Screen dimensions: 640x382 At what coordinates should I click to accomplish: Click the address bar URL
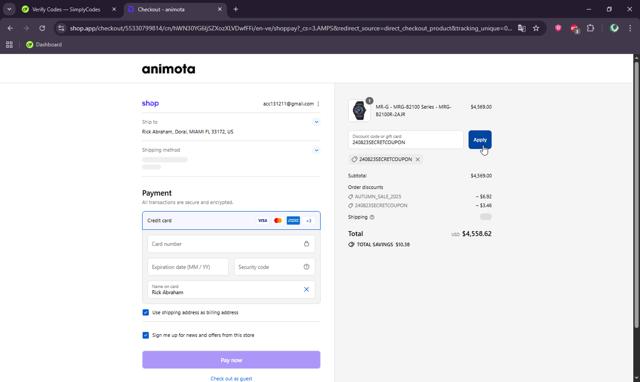point(290,28)
